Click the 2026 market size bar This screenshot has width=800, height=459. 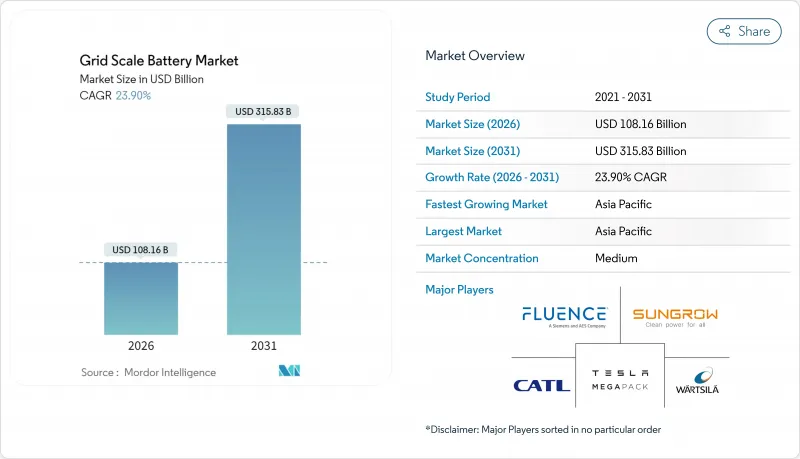point(141,298)
